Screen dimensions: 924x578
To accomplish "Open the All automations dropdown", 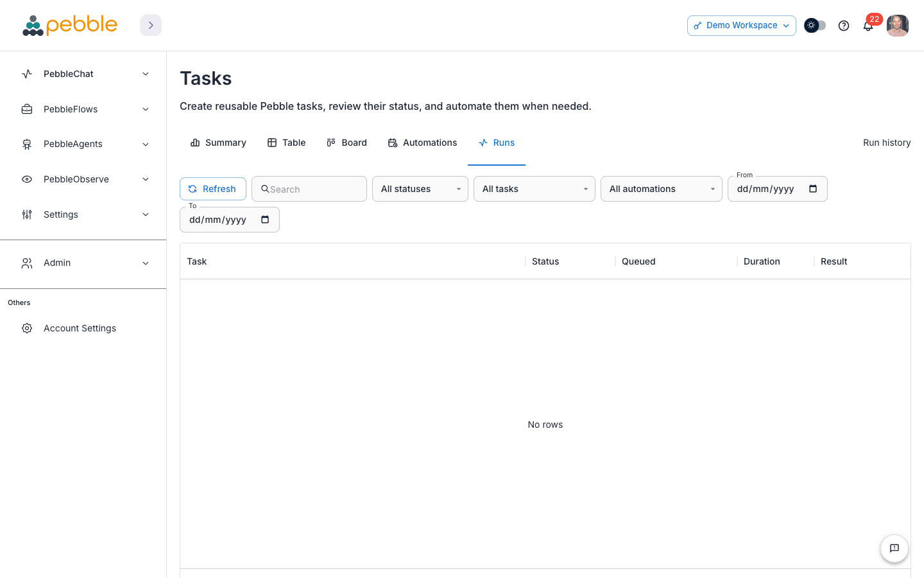I will tap(662, 189).
